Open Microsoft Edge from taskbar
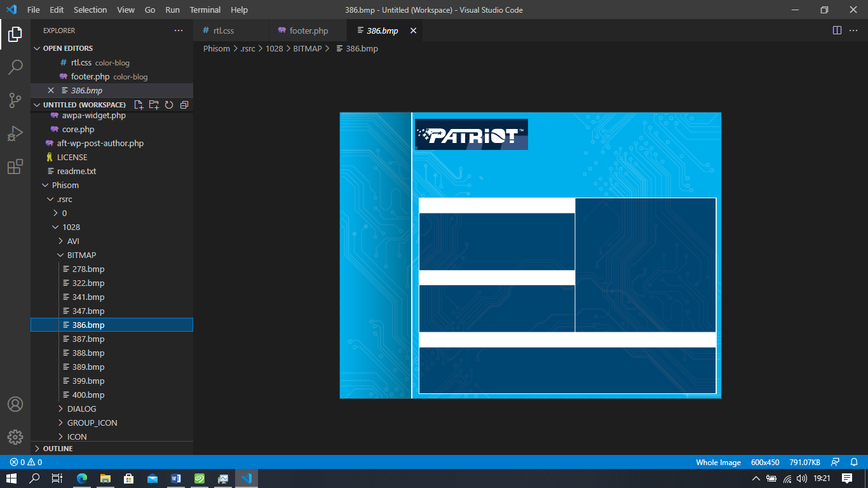The width and height of the screenshot is (868, 488). (82, 478)
